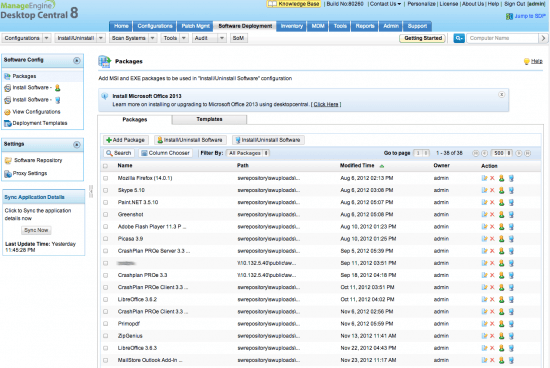
Task: Go to last page arrow icon
Action: pos(527,153)
